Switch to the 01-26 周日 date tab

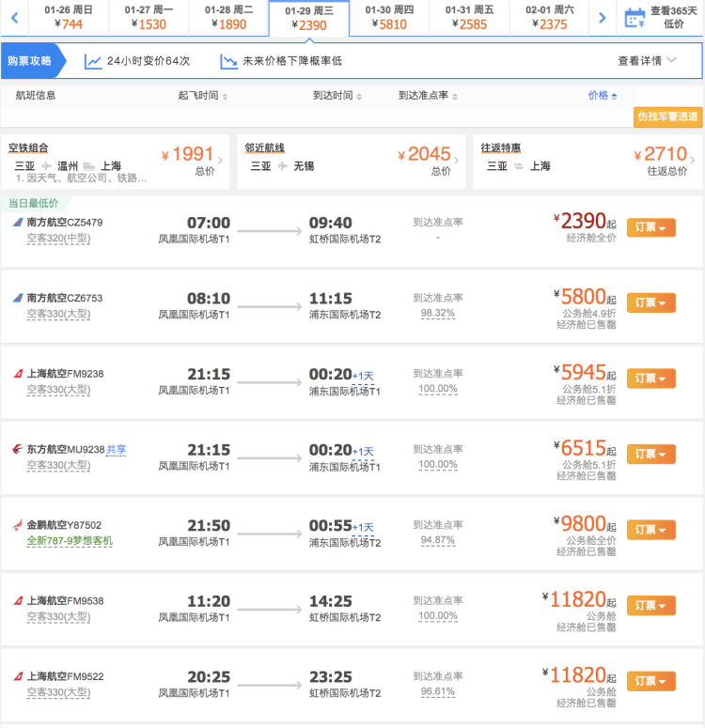68,18
